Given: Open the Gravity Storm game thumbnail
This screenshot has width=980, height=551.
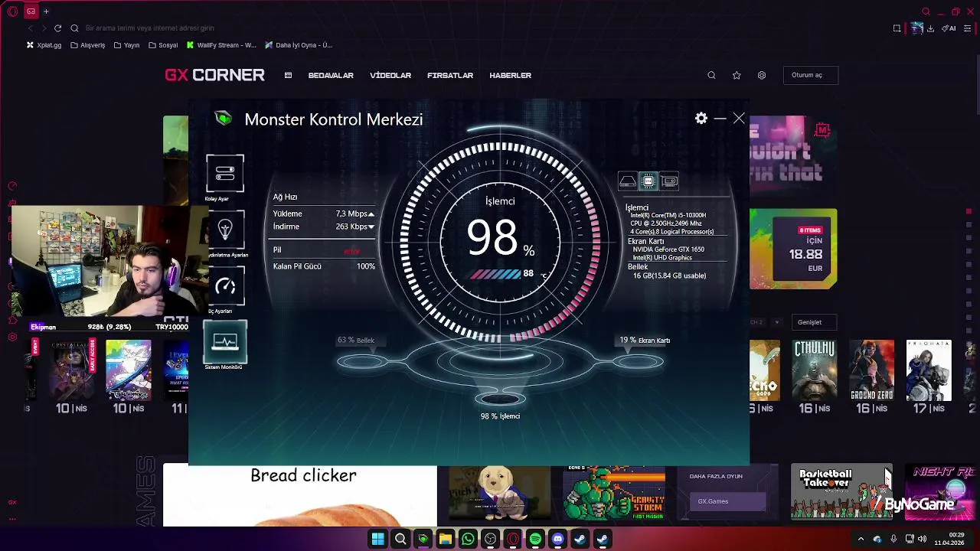Looking at the screenshot, I should [614, 494].
